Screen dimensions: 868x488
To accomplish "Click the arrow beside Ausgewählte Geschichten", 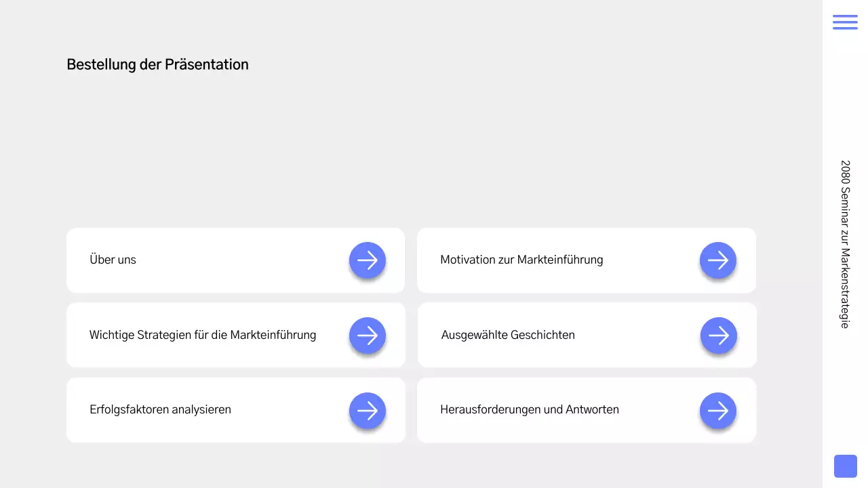I will pyautogui.click(x=717, y=335).
